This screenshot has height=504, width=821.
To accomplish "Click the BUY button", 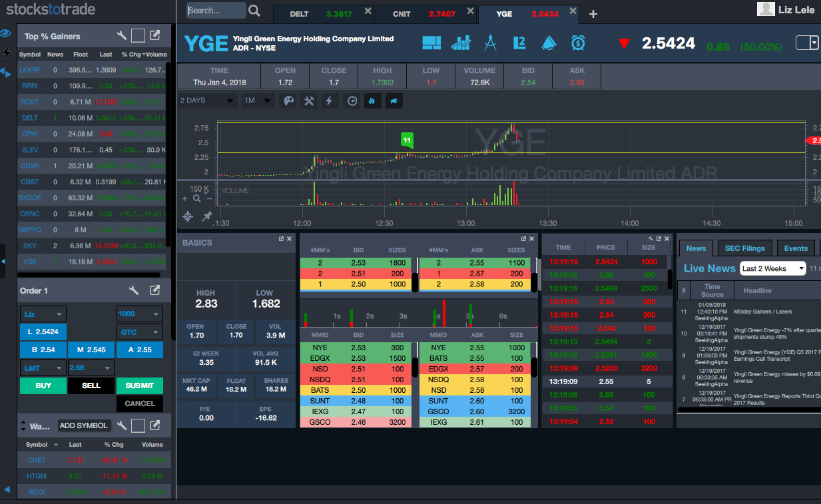I will [x=43, y=385].
